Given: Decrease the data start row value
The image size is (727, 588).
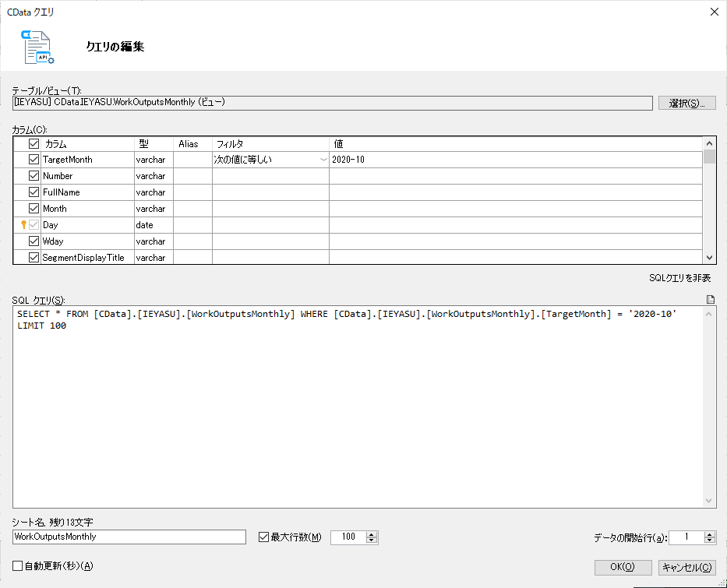Looking at the screenshot, I should click(709, 540).
